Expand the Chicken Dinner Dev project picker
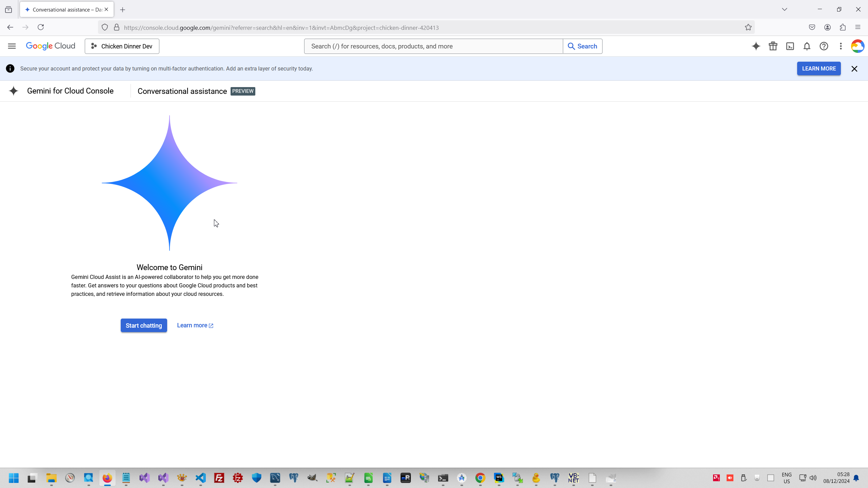 [x=122, y=46]
